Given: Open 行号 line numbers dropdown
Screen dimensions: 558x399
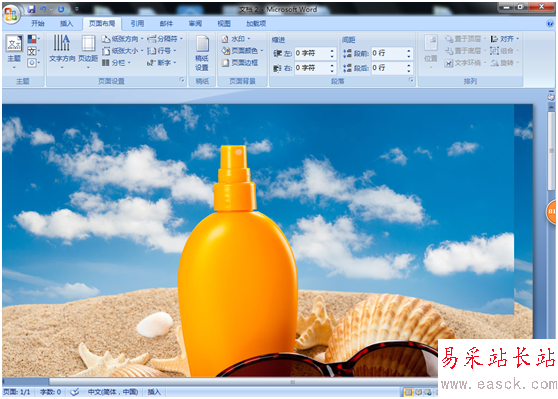Looking at the screenshot, I should coord(162,51).
